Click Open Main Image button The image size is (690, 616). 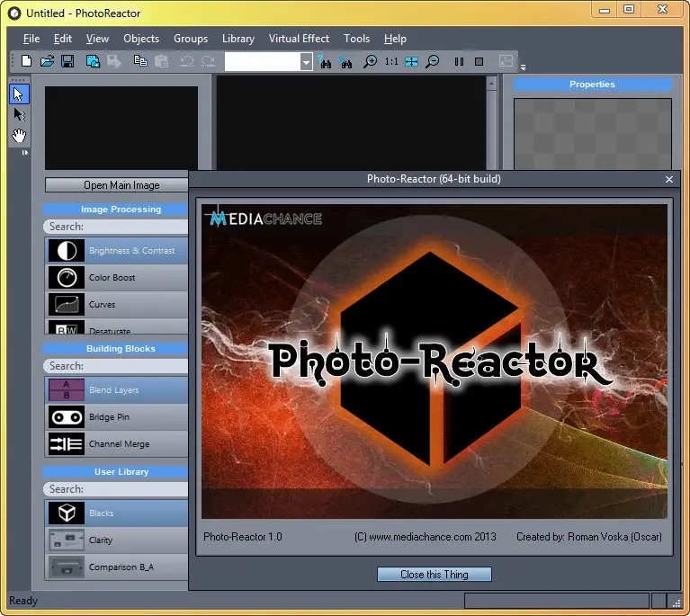[x=117, y=185]
